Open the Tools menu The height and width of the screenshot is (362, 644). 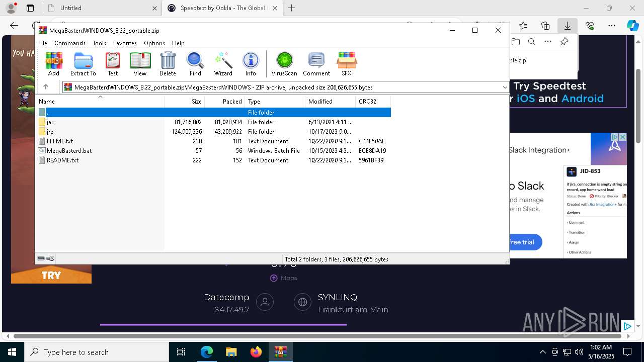tap(99, 43)
